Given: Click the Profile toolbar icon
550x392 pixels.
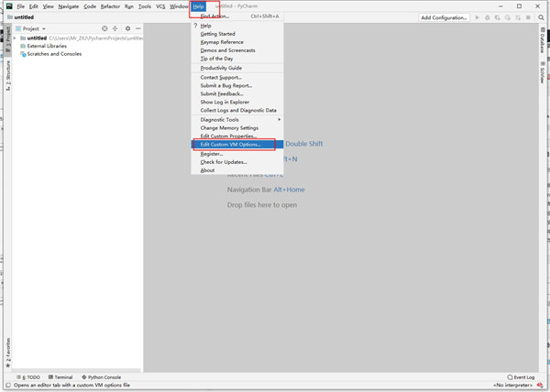Looking at the screenshot, I should pos(508,17).
